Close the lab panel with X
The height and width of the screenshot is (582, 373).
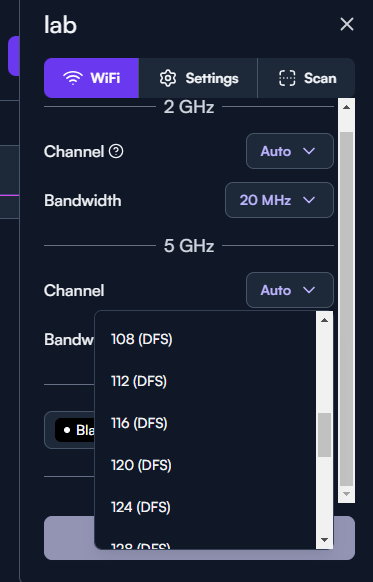click(347, 24)
